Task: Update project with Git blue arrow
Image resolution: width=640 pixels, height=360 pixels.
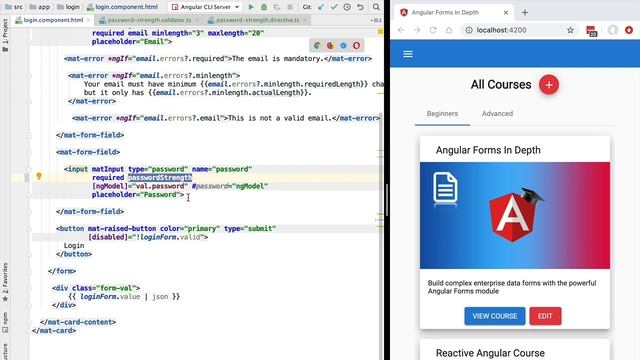Action: tap(321, 7)
